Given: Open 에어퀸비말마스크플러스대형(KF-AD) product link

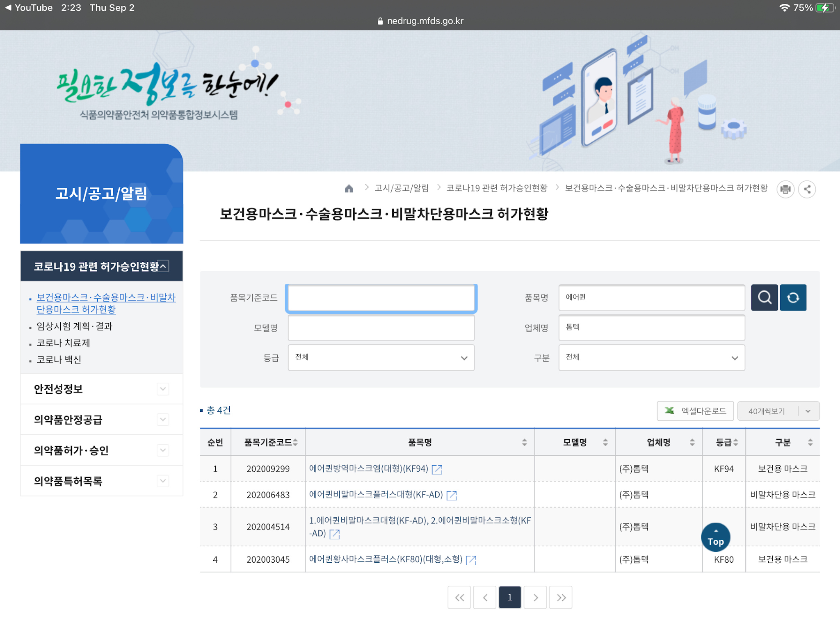Looking at the screenshot, I should (376, 495).
